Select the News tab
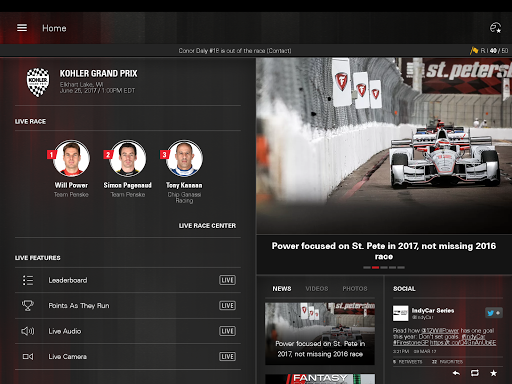 point(282,289)
